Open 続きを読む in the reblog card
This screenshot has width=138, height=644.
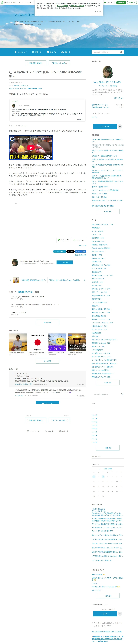point(80,119)
